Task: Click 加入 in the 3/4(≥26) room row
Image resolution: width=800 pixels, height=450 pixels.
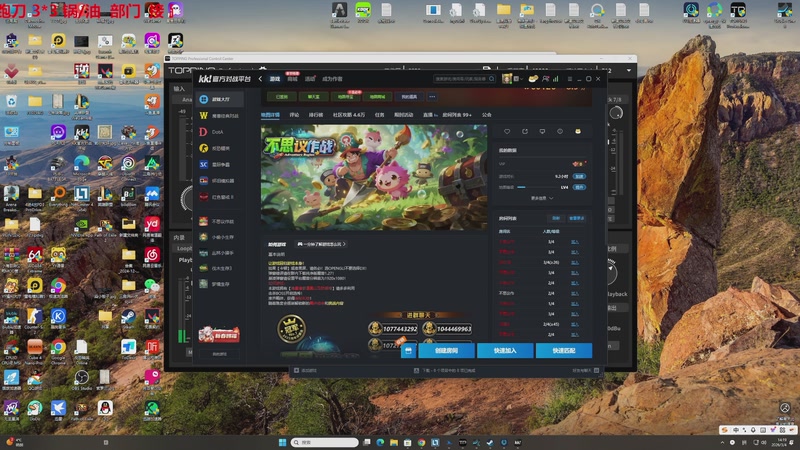Action: (575, 262)
